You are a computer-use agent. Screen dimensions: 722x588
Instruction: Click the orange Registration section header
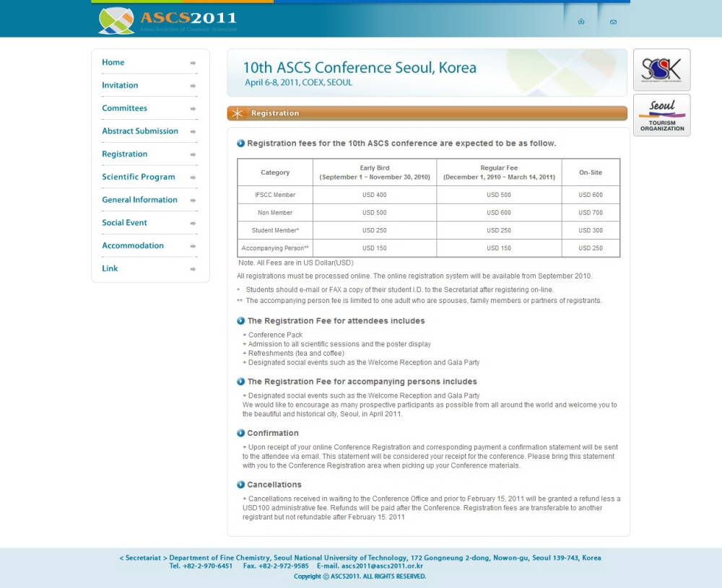coord(427,113)
